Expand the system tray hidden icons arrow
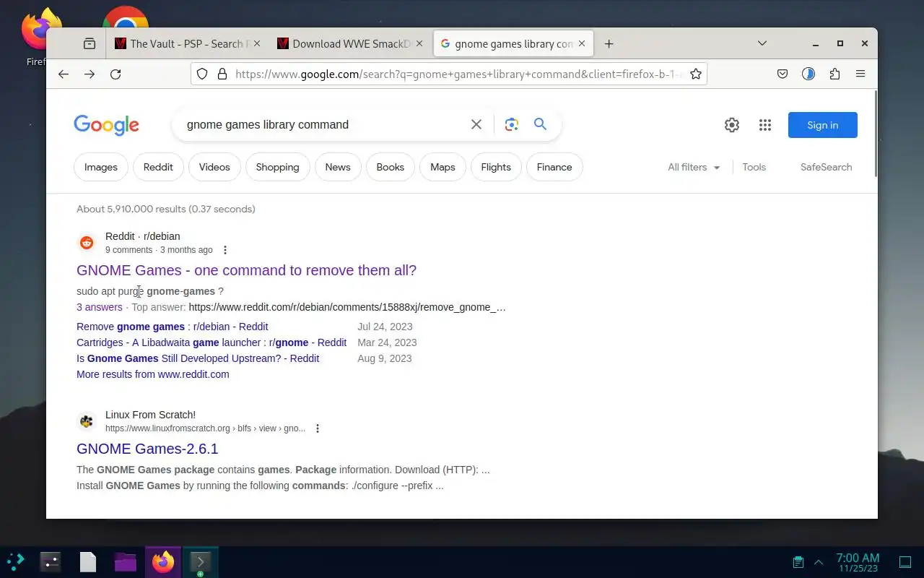 819,562
